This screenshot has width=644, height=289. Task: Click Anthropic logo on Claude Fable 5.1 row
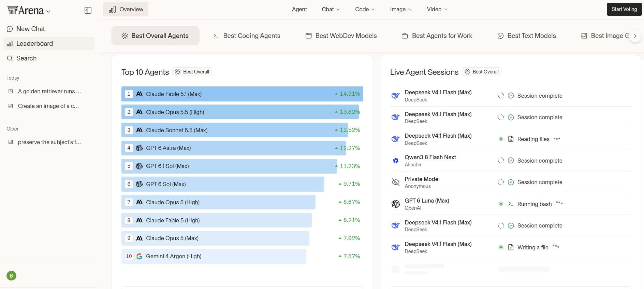(139, 94)
